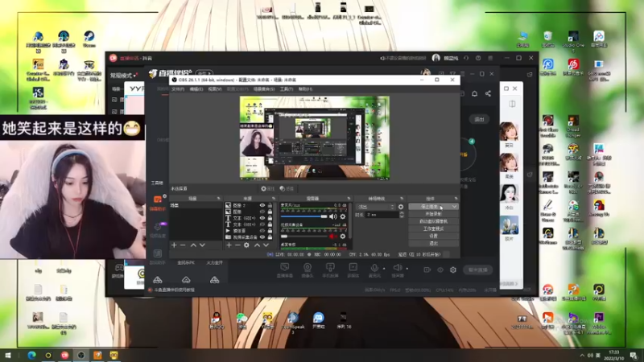Open 文件(F) menu in OBS
This screenshot has width=644, height=362.
[x=178, y=89]
